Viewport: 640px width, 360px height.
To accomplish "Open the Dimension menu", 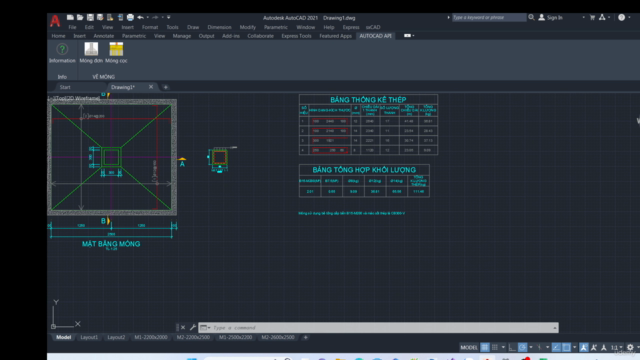I will click(219, 27).
